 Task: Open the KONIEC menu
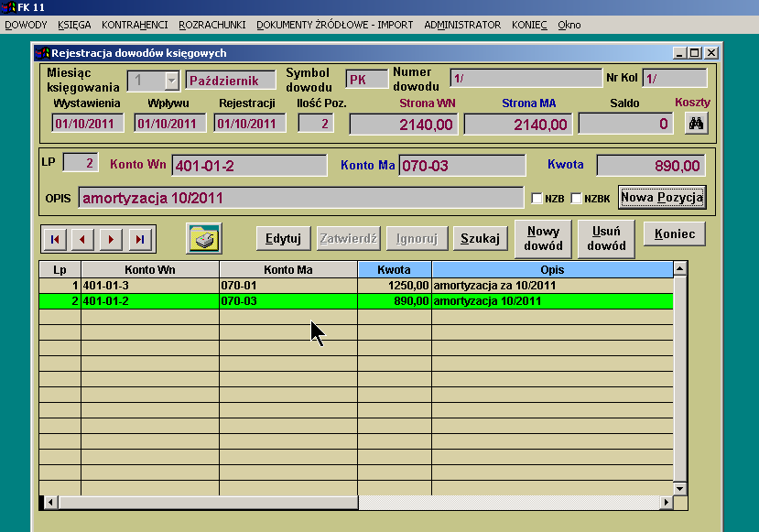(x=529, y=25)
